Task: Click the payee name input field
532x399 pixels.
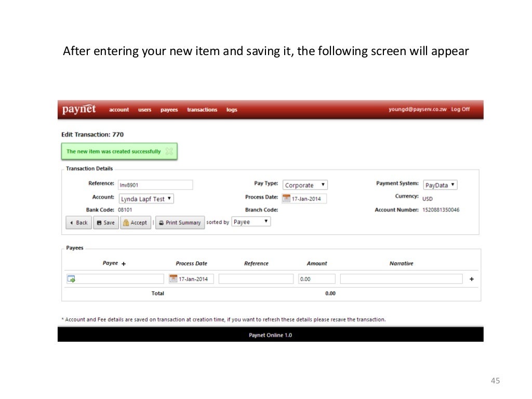Action: [x=115, y=279]
